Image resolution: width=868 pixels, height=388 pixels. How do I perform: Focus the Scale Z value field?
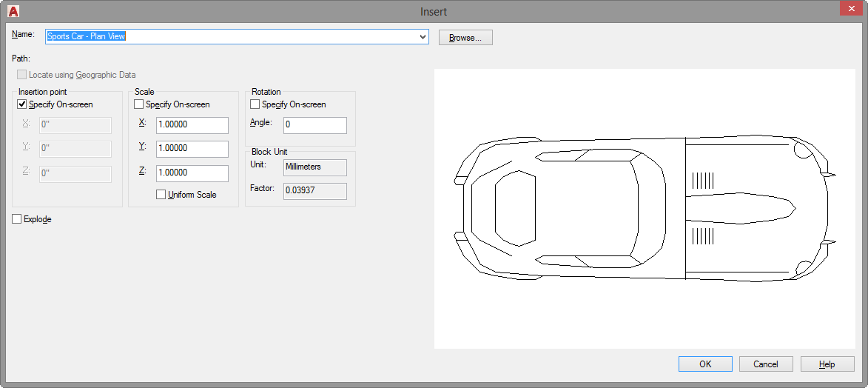pyautogui.click(x=192, y=173)
